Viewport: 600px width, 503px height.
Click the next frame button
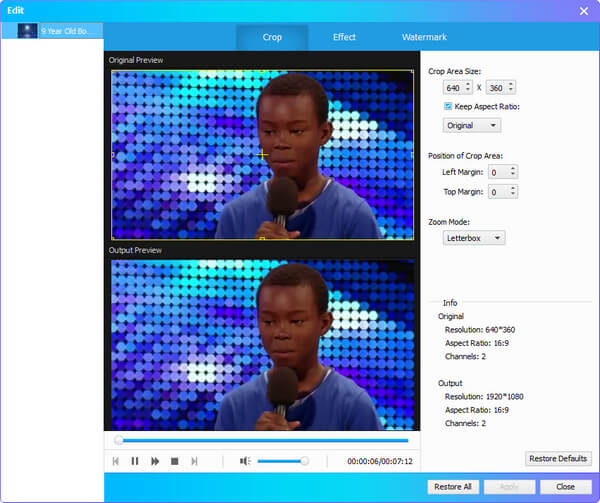coord(194,461)
